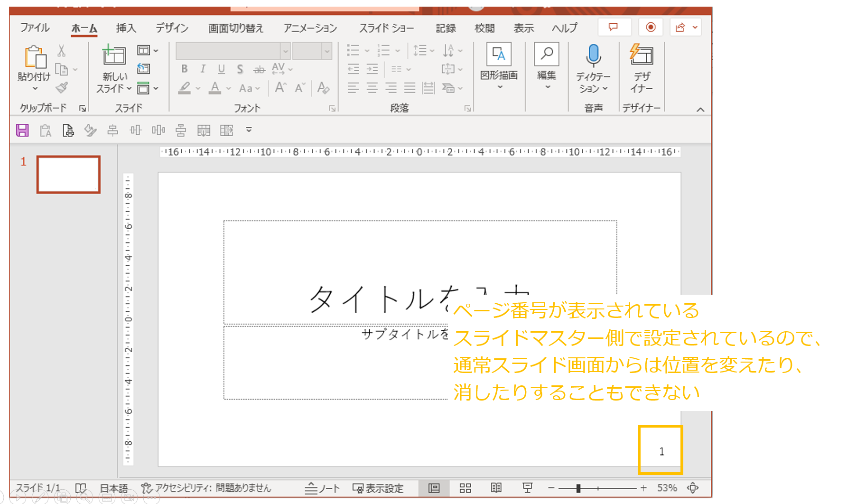The height and width of the screenshot is (504, 847).
Task: Switch to Slide Sorter view icon
Action: click(x=465, y=488)
